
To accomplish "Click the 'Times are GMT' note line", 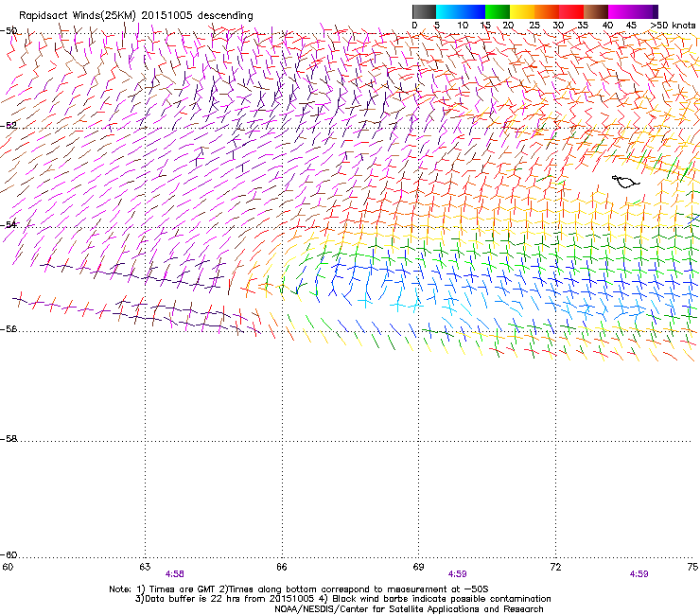I will click(x=299, y=589).
